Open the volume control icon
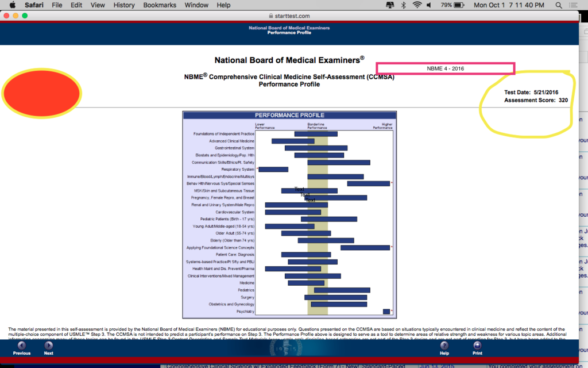This screenshot has width=588, height=368. tap(430, 5)
